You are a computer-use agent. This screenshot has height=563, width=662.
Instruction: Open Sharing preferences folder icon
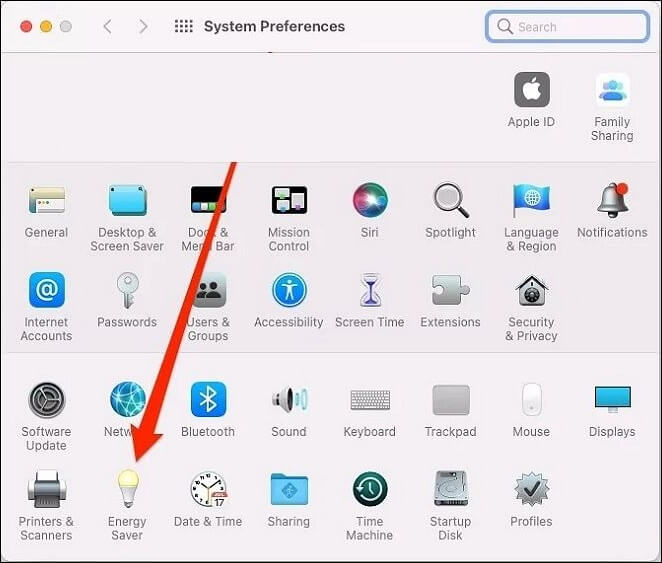pos(289,490)
